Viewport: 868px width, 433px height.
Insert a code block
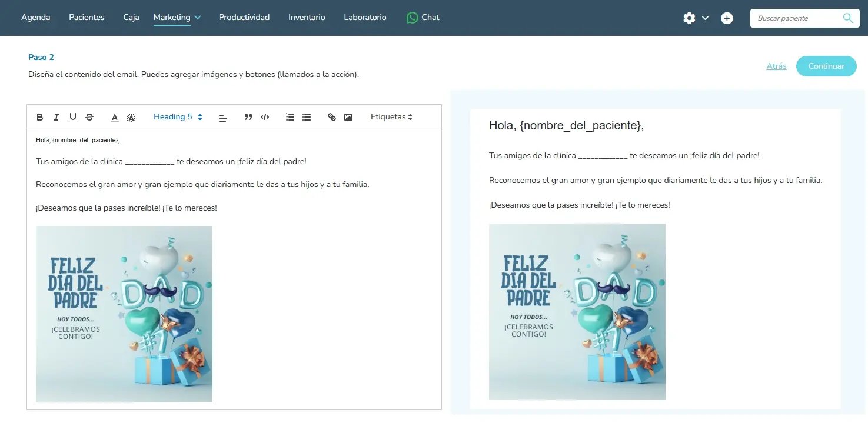(x=265, y=117)
